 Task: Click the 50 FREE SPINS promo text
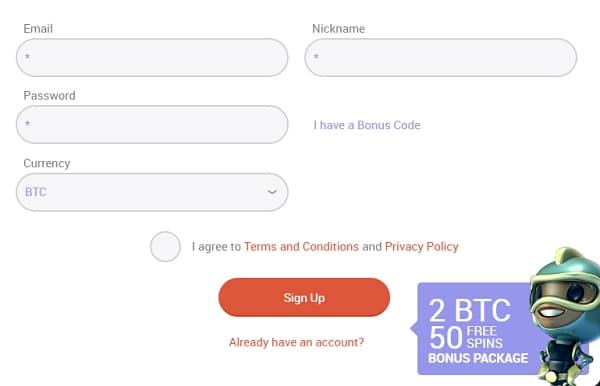(466, 337)
